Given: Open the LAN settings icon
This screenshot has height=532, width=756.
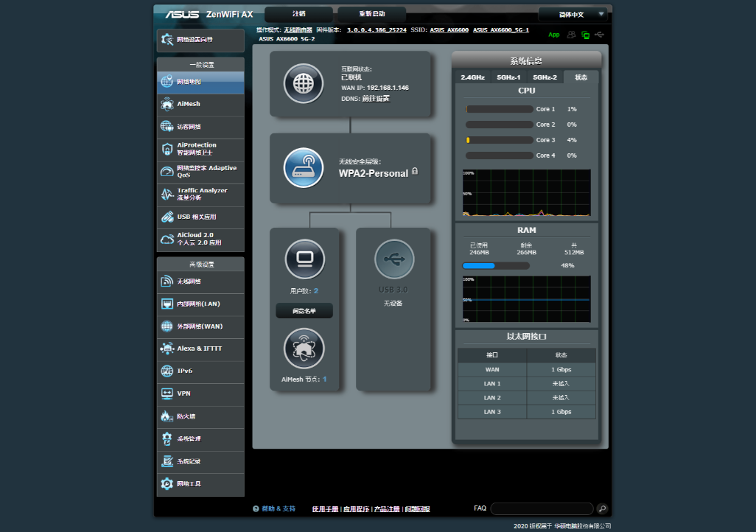Looking at the screenshot, I should tap(167, 304).
